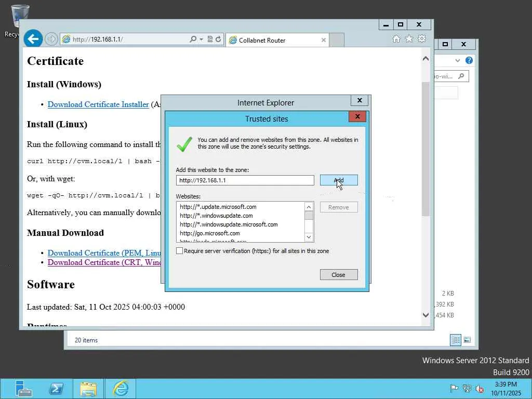Toggle Require server verification checkbox
This screenshot has width=532, height=399.
point(179,251)
